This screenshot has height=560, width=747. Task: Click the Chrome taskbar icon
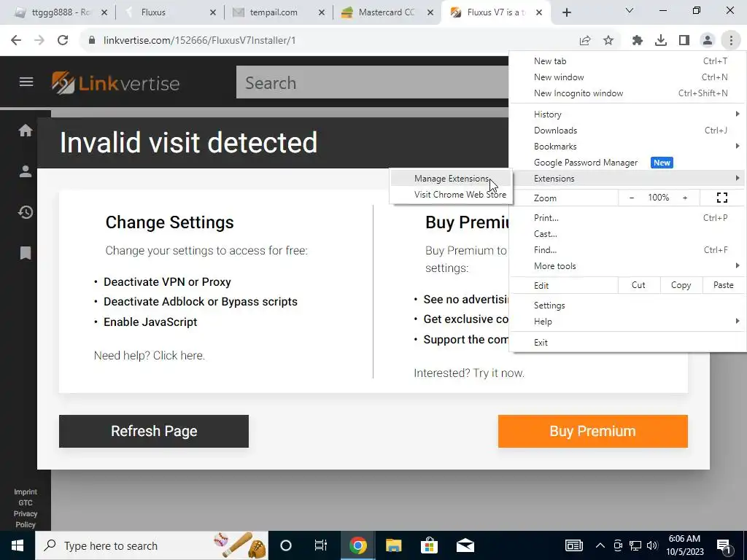[x=357, y=545]
